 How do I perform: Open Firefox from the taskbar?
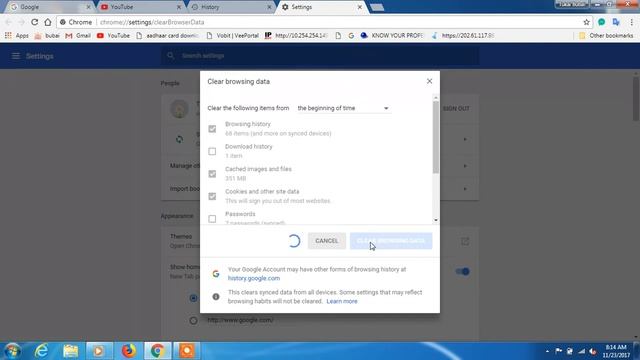coord(129,351)
